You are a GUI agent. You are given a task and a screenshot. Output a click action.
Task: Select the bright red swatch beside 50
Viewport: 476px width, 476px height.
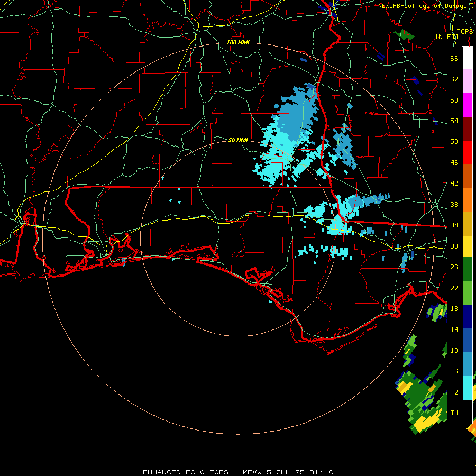tap(467, 152)
